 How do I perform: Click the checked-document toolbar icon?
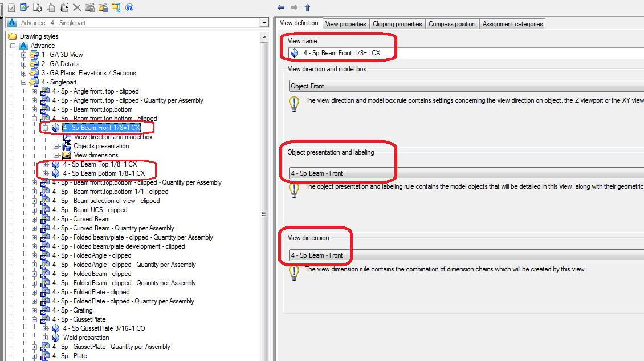click(11, 7)
